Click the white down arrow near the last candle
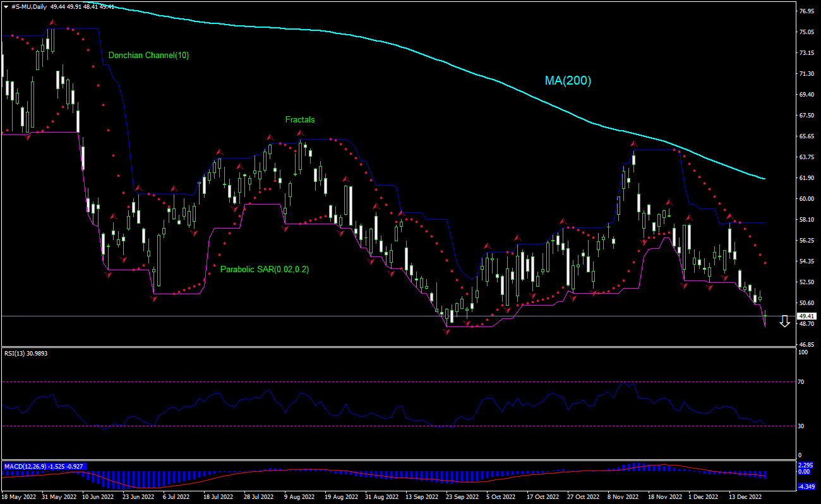 [x=784, y=321]
